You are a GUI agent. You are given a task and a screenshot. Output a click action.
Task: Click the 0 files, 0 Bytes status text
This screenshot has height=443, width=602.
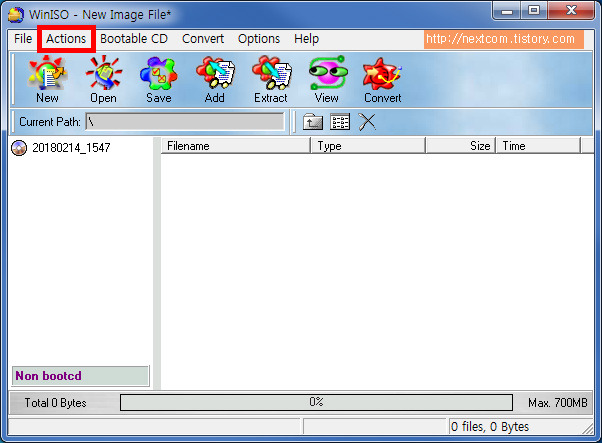coord(490,426)
